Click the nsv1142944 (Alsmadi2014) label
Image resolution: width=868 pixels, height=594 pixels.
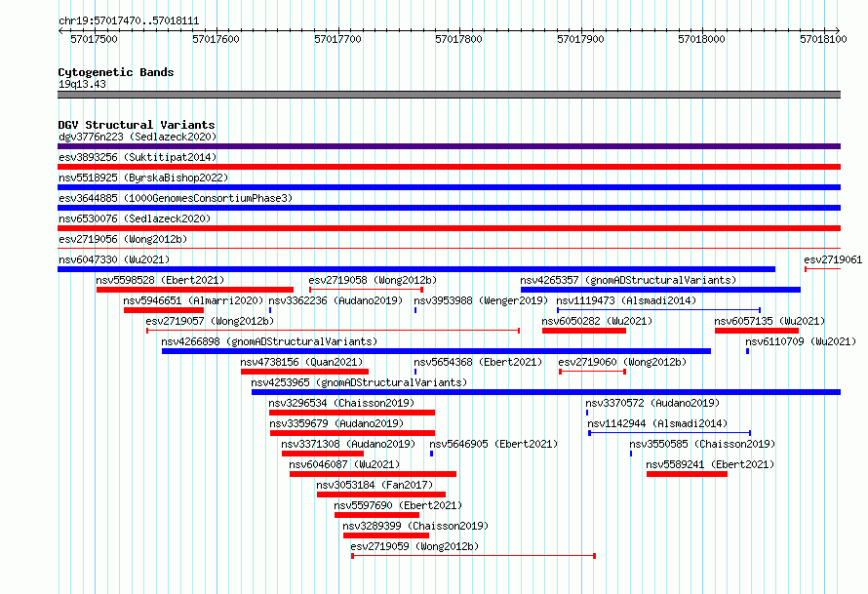click(657, 423)
